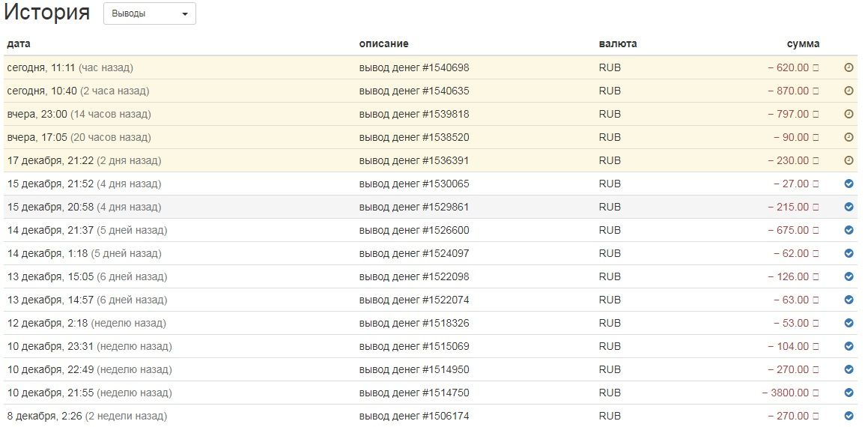Click the сумма column header
The image size is (868, 427).
803,43
